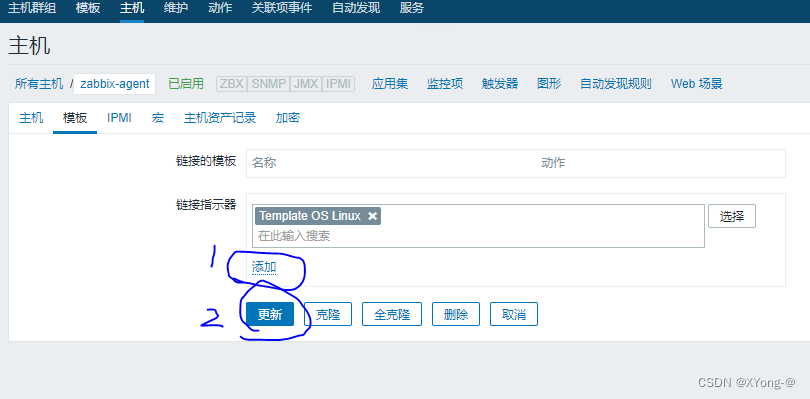Viewport: 810px width, 399px height.
Task: Click the ZBX availability indicator
Action: [x=231, y=84]
